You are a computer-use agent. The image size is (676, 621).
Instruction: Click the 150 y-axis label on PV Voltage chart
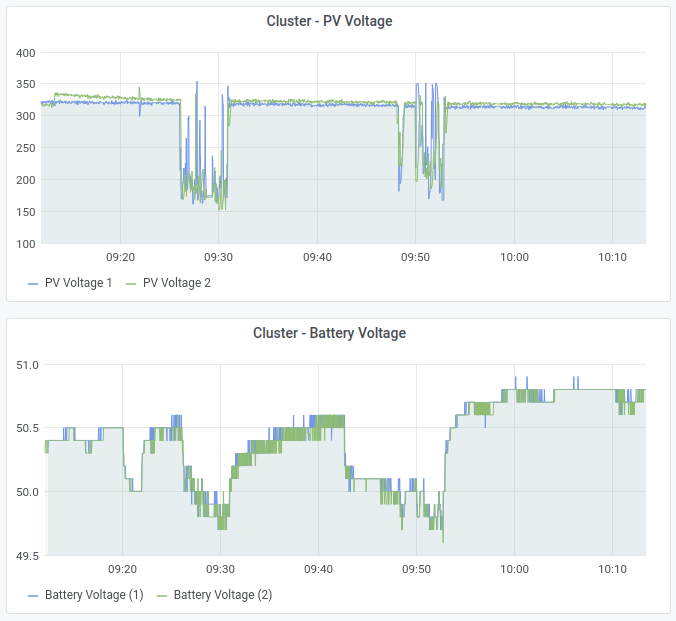[26, 212]
